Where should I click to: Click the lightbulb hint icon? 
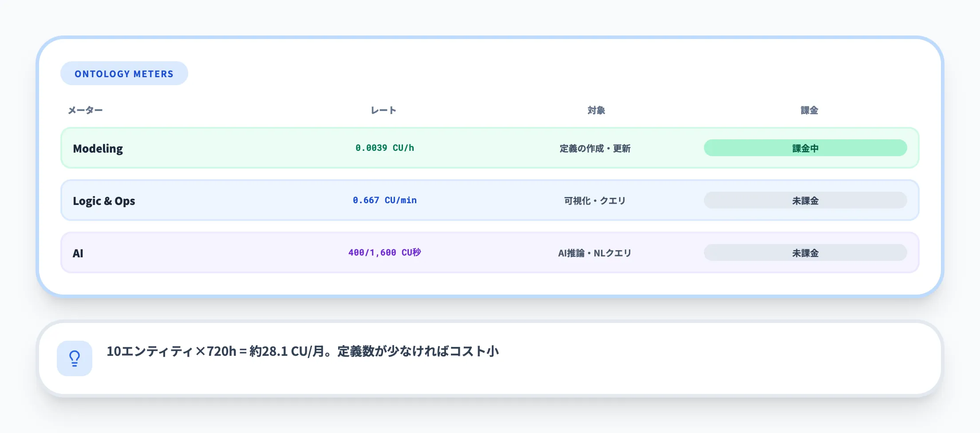tap(74, 358)
